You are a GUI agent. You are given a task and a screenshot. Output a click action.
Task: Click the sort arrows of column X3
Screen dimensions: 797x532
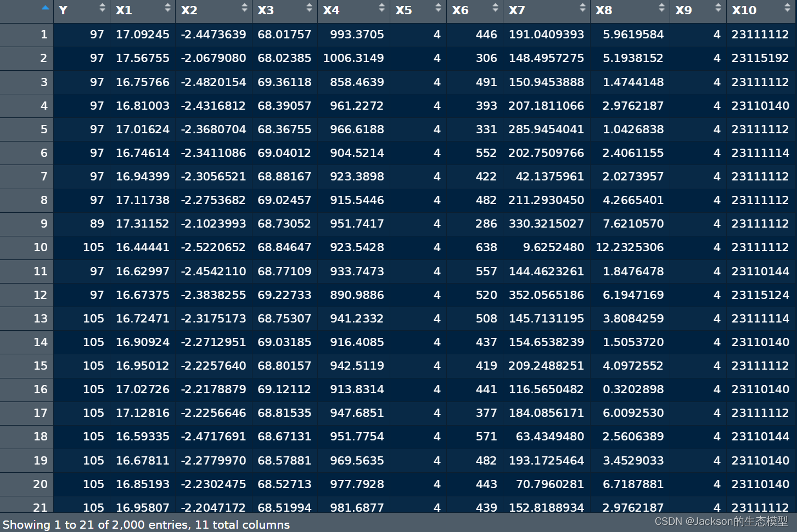click(x=310, y=8)
